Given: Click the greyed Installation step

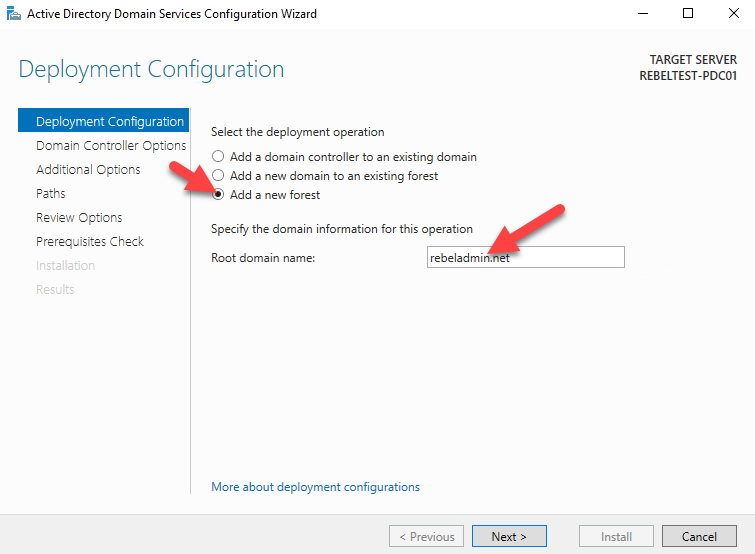Looking at the screenshot, I should click(65, 266).
